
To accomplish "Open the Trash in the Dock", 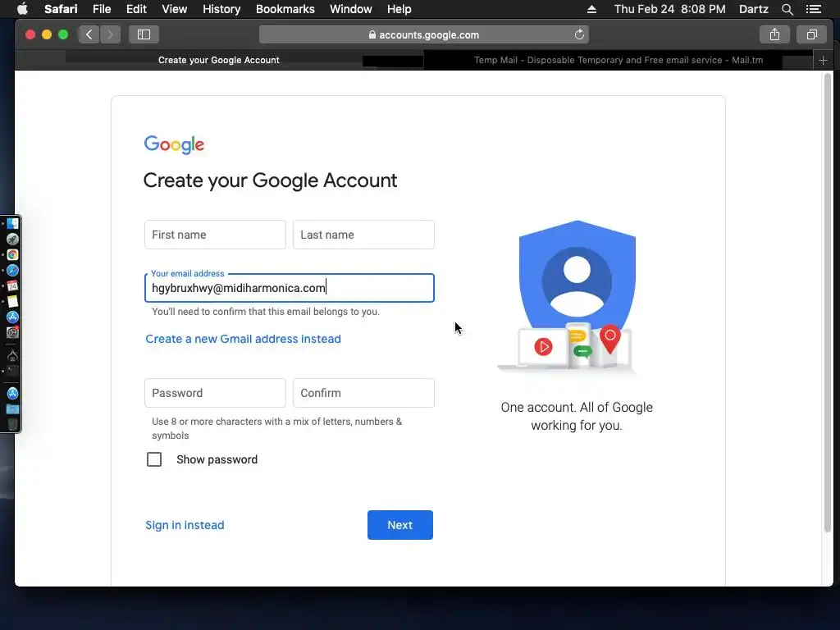I will pyautogui.click(x=13, y=425).
